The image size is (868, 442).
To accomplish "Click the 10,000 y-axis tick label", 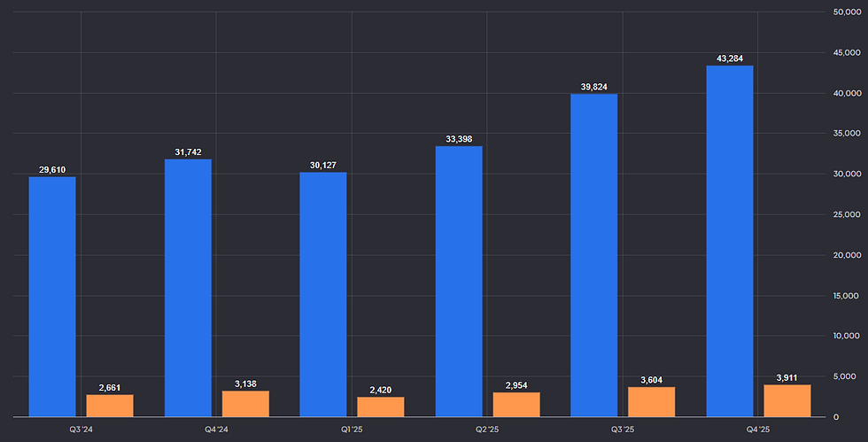I will pyautogui.click(x=847, y=336).
